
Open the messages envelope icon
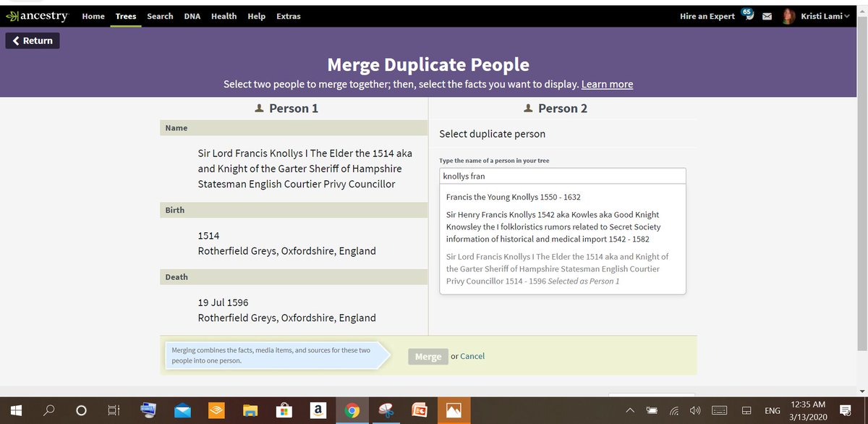point(767,17)
